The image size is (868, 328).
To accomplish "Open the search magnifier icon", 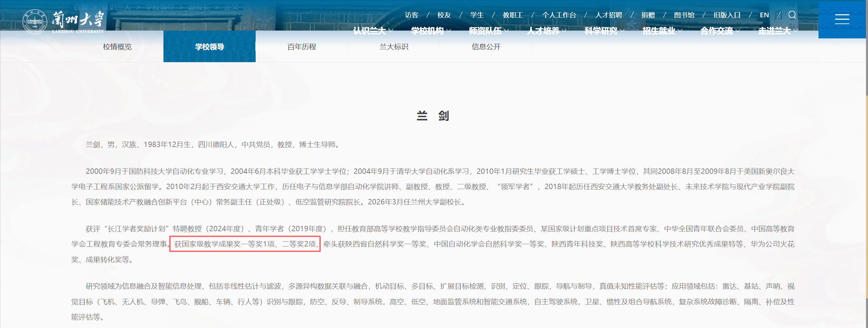I will coord(792,15).
